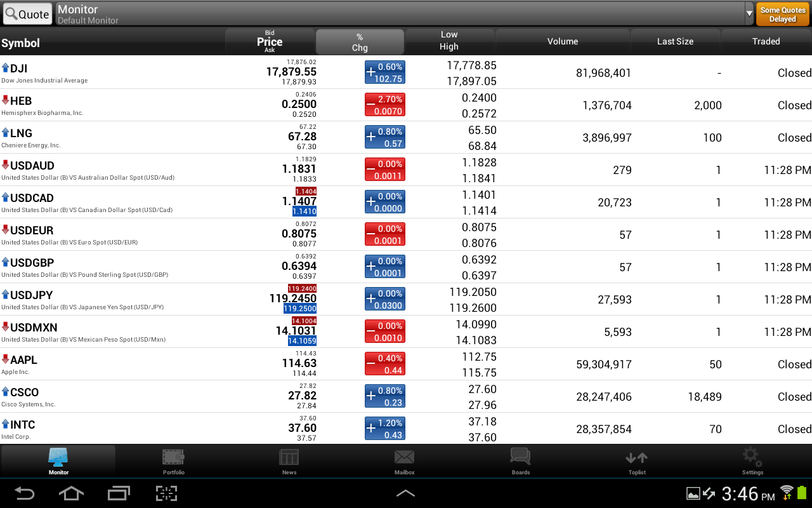Open the Quote search button
This screenshot has width=812, height=508.
click(x=27, y=14)
